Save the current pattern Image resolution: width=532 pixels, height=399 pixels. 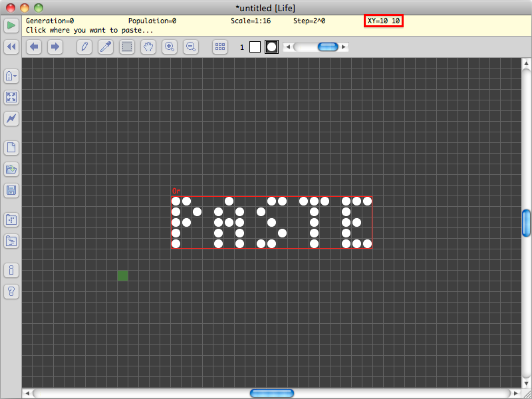click(x=11, y=190)
